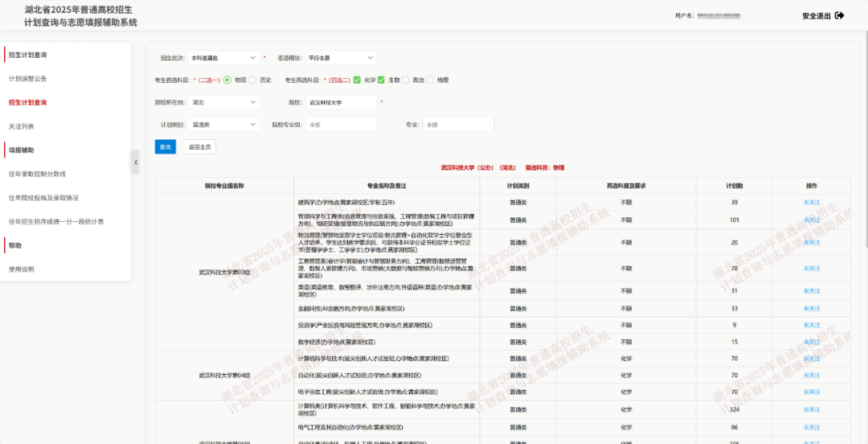Click the blue 查询 button
The height and width of the screenshot is (444, 868).
165,147
